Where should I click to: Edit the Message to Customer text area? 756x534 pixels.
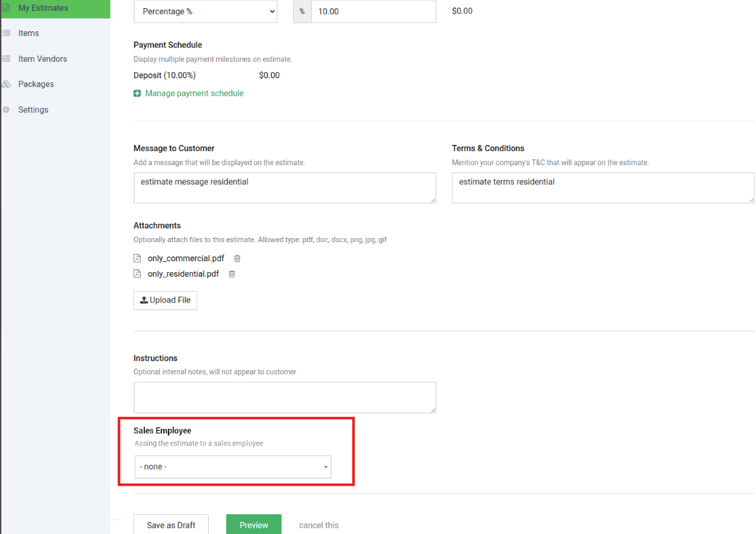284,188
